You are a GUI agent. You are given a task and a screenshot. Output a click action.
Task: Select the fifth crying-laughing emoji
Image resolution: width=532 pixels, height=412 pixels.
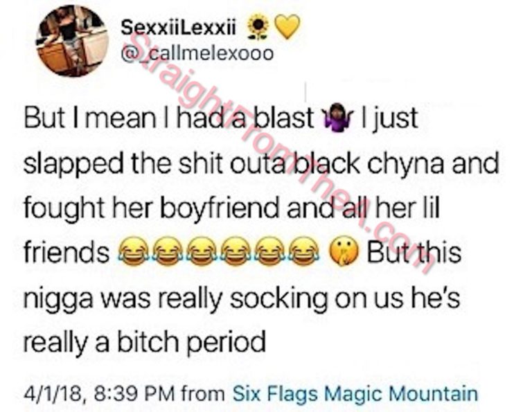pos(269,252)
